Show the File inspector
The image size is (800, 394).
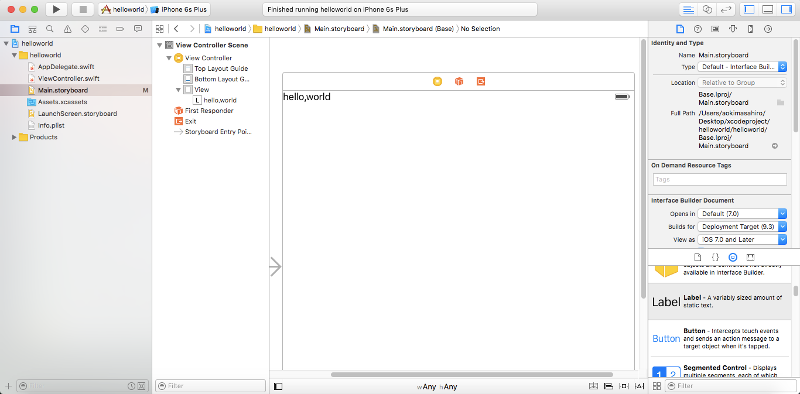tap(680, 29)
